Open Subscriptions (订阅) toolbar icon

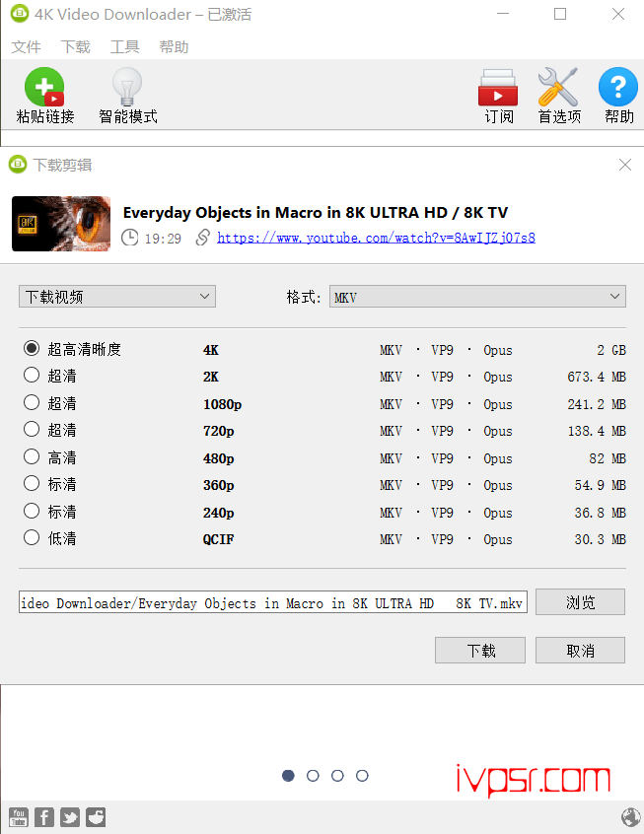click(498, 87)
